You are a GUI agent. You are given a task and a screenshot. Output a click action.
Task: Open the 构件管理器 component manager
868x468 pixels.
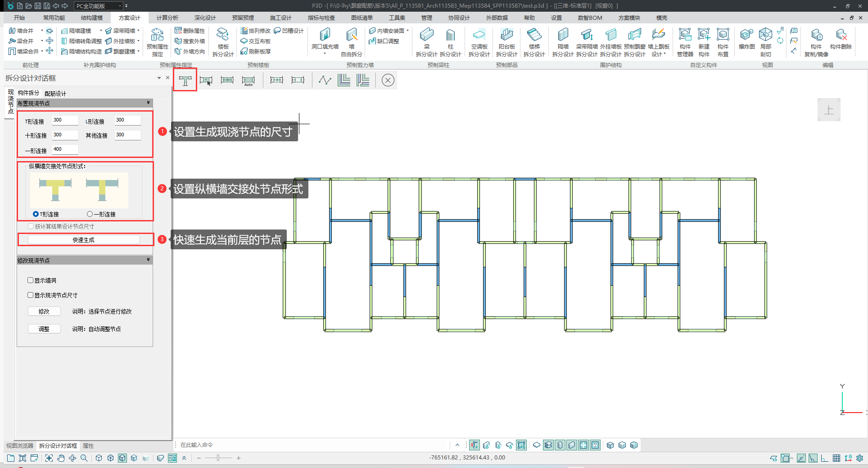pos(685,36)
